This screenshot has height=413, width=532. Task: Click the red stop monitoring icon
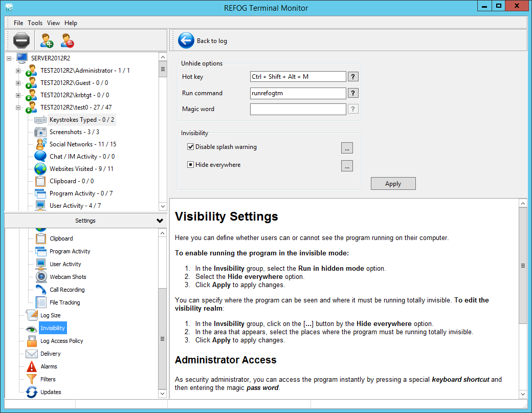[x=21, y=40]
